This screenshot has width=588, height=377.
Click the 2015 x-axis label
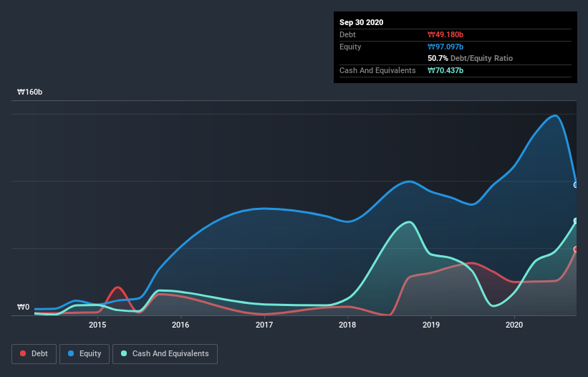coord(97,325)
